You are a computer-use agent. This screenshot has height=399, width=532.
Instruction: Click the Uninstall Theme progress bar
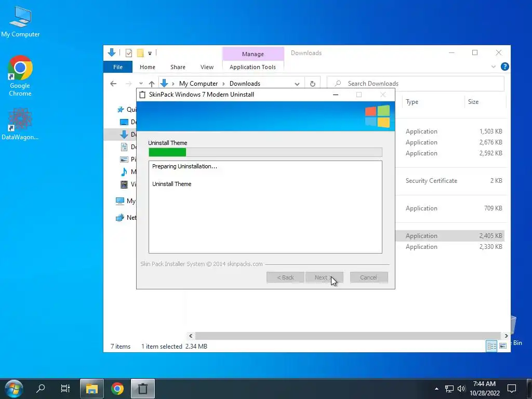pos(265,152)
